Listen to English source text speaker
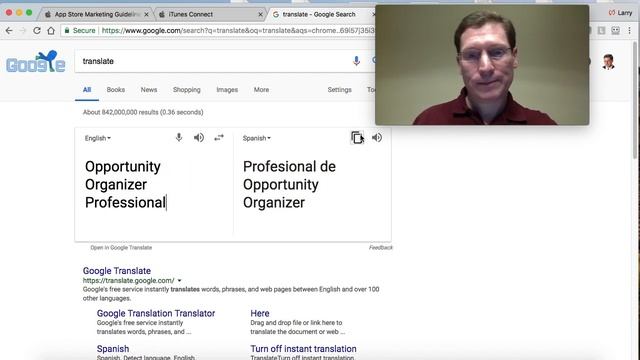 click(199, 138)
